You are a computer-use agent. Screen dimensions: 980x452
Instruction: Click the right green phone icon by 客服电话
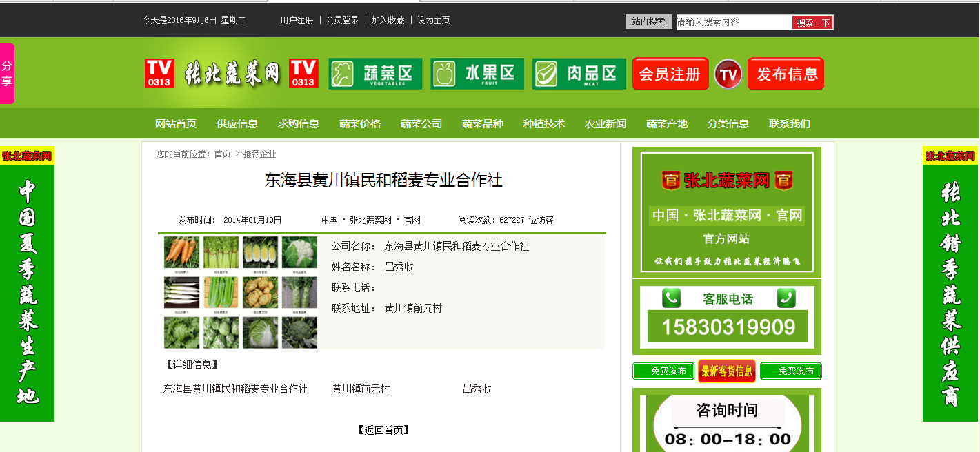pyautogui.click(x=786, y=298)
